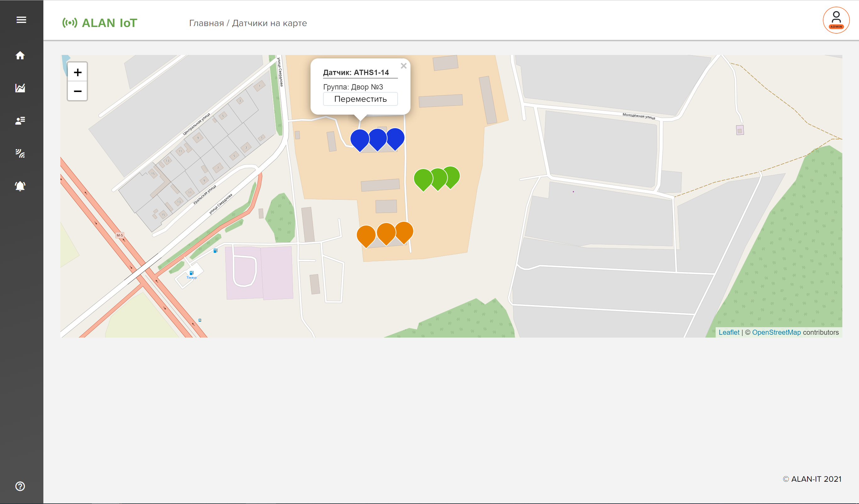Image resolution: width=859 pixels, height=504 pixels.
Task: Open the Leaflet attribution link
Action: click(x=729, y=332)
